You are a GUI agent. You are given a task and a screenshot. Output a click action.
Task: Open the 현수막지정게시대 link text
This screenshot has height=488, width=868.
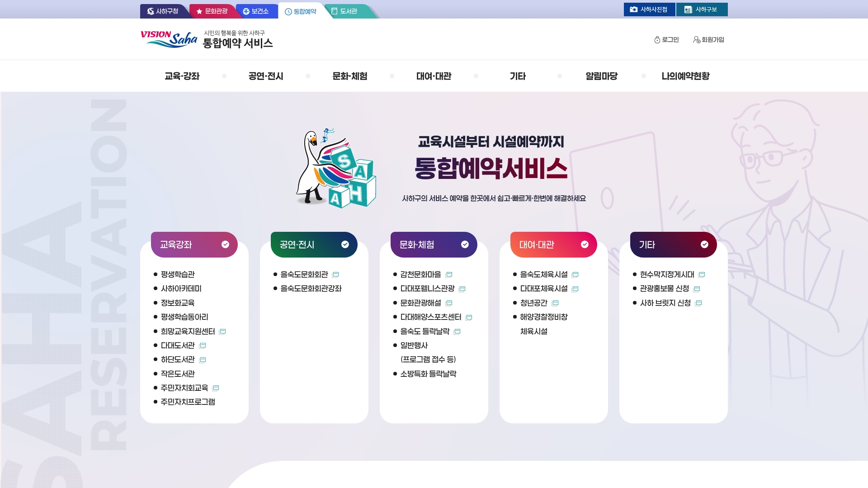(667, 274)
